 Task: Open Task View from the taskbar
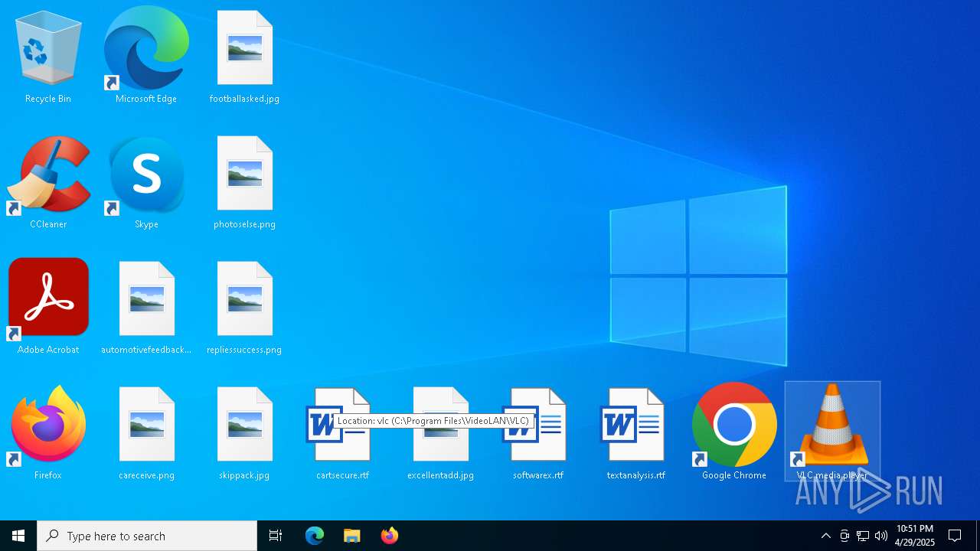click(276, 536)
